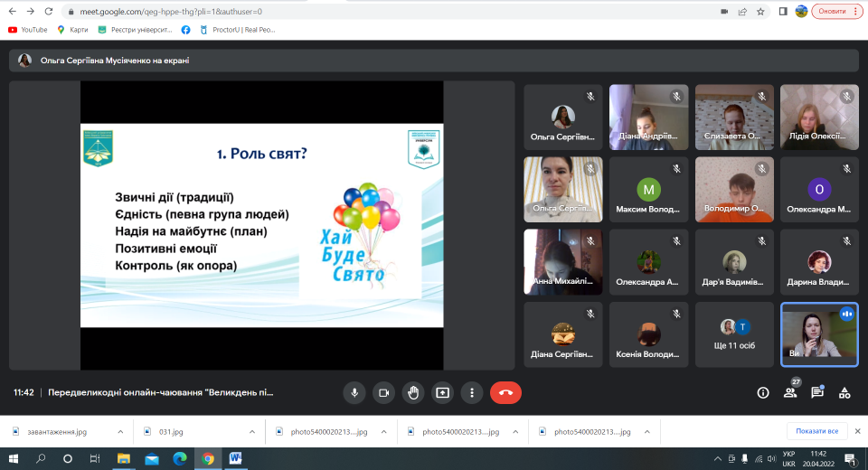The image size is (868, 470).
Task: Click the share page icon in address bar
Action: click(742, 11)
